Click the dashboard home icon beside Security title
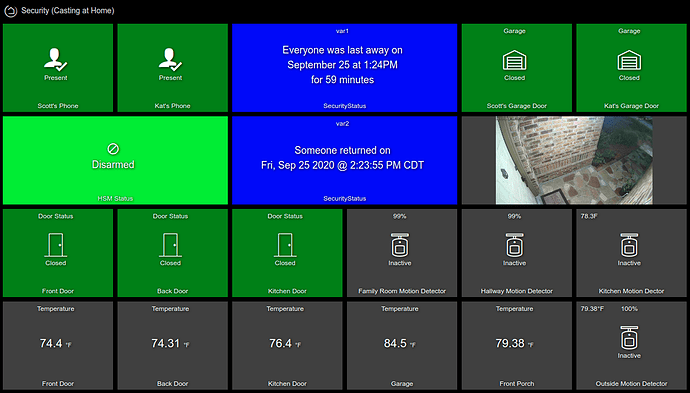 [x=11, y=11]
